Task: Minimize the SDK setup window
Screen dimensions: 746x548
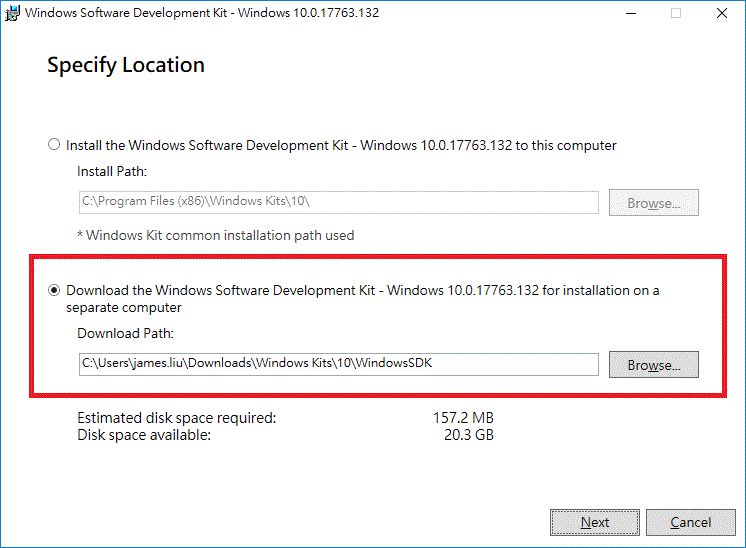Action: point(631,13)
